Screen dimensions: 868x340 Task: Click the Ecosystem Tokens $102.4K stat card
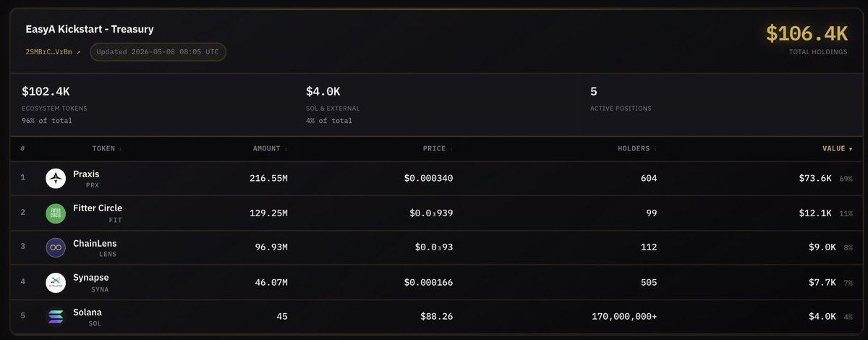[x=152, y=103]
